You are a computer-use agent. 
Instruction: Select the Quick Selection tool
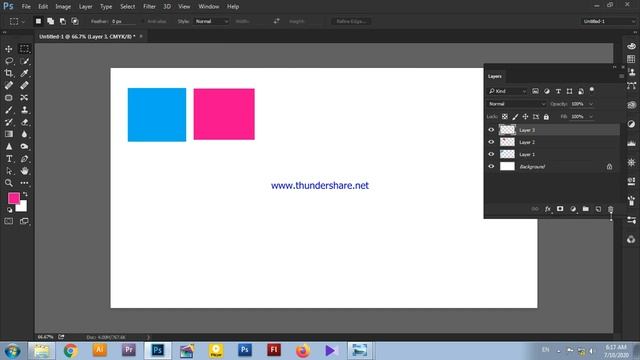coord(24,61)
